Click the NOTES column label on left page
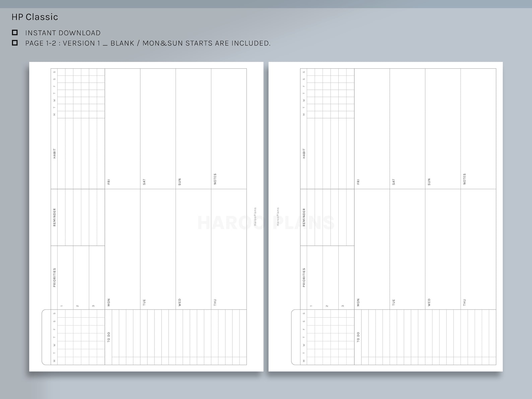Viewport: 532px width, 399px height. click(x=215, y=179)
